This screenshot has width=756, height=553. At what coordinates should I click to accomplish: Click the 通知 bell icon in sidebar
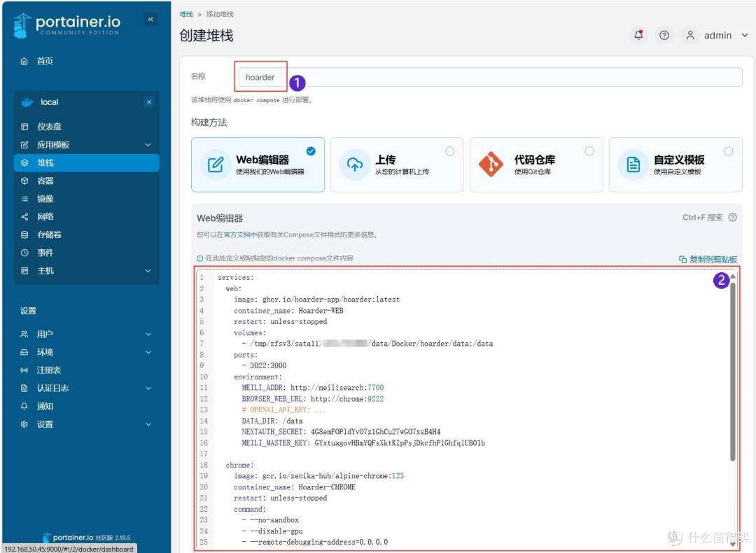click(24, 407)
